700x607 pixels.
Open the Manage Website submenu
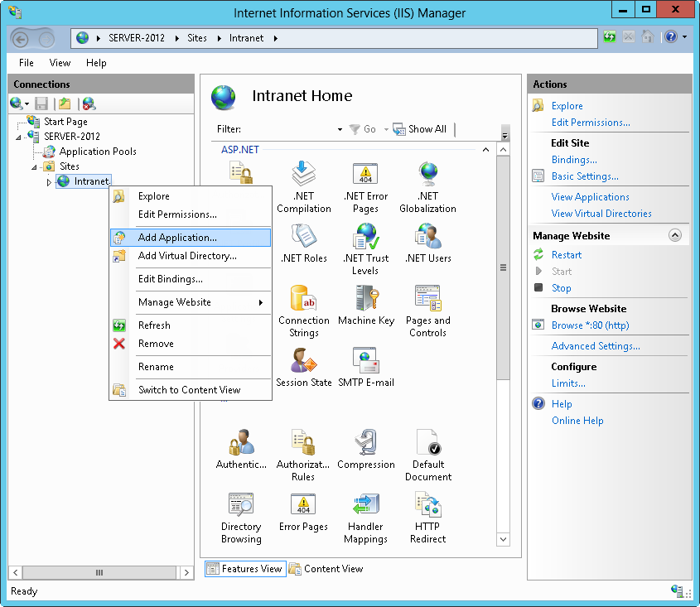point(191,302)
